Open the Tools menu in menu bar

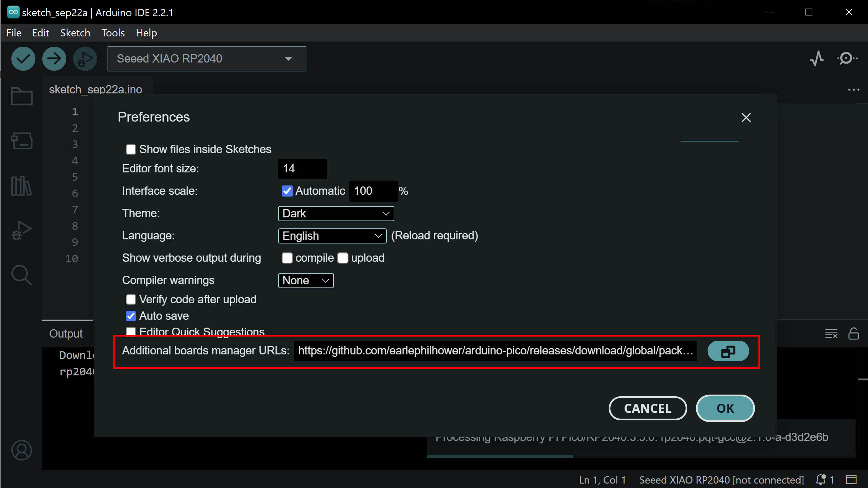pos(113,33)
